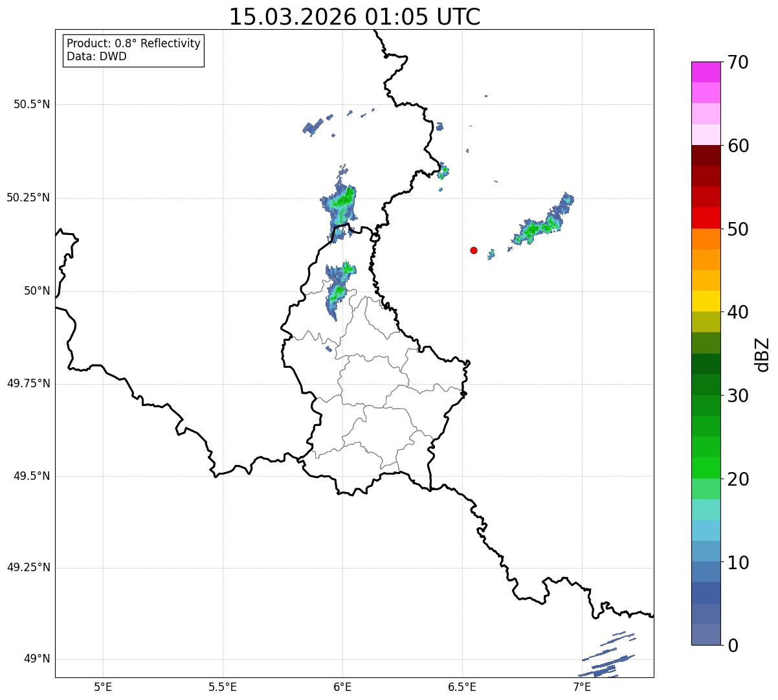Viewport: 778px width, 700px height.
Task: Click the 6°E longitude label
Action: pos(342,687)
